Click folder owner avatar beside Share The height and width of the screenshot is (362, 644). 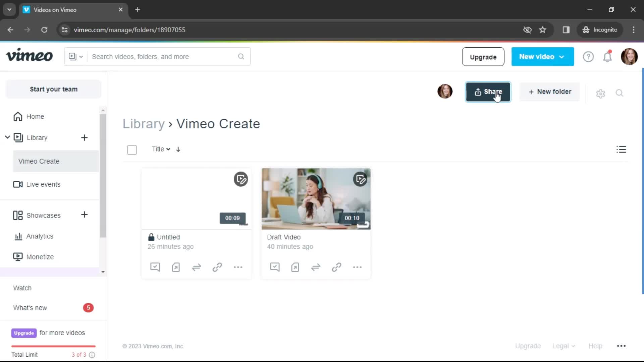pos(445,91)
